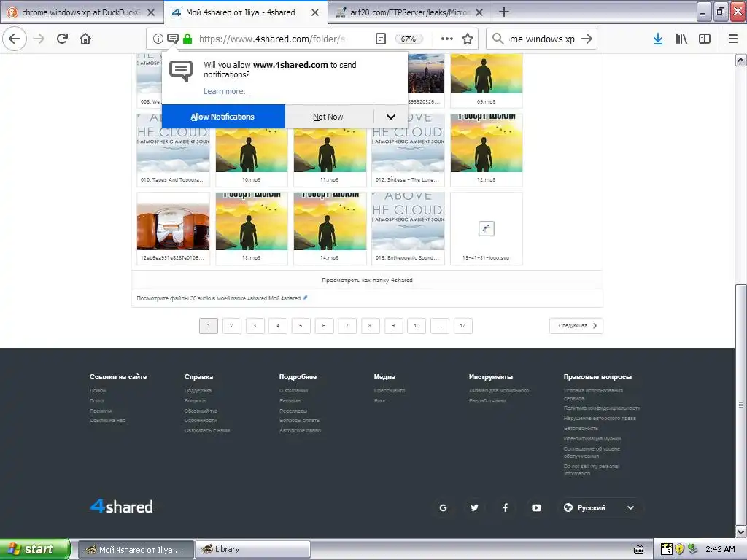Open the on-screen keyboard tray icon

coord(639,550)
